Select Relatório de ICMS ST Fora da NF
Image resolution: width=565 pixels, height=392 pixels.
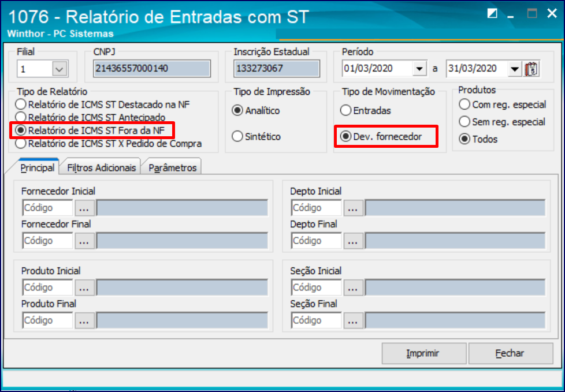[x=90, y=130]
